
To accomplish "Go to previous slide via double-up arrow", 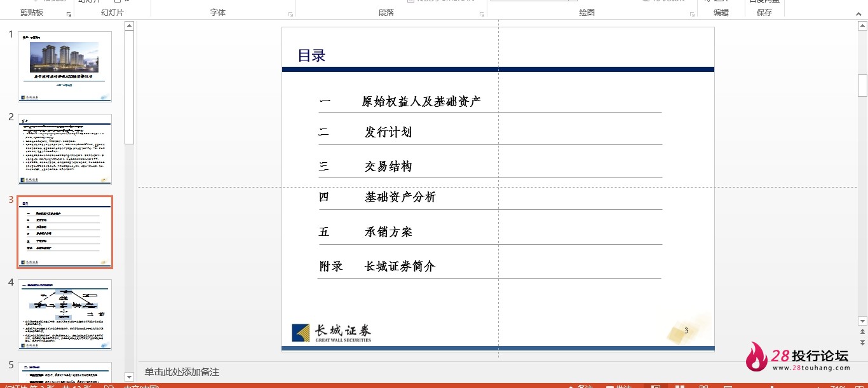I will point(862,333).
